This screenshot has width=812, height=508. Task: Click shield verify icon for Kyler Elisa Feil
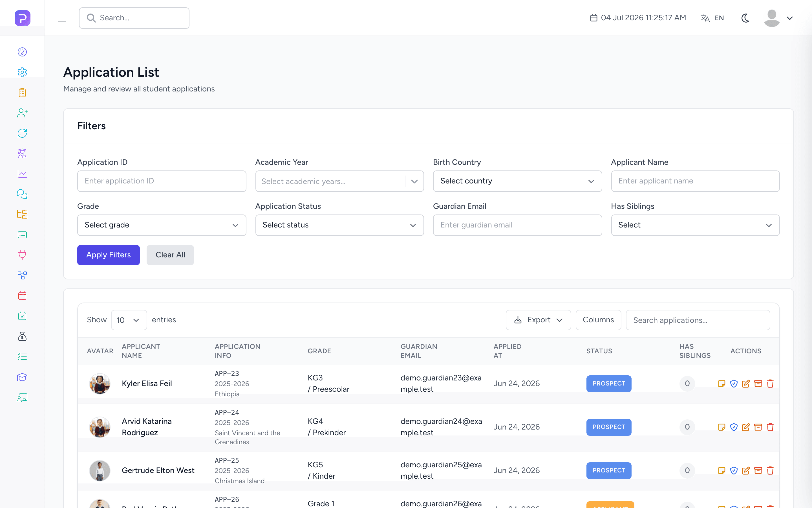click(x=734, y=383)
